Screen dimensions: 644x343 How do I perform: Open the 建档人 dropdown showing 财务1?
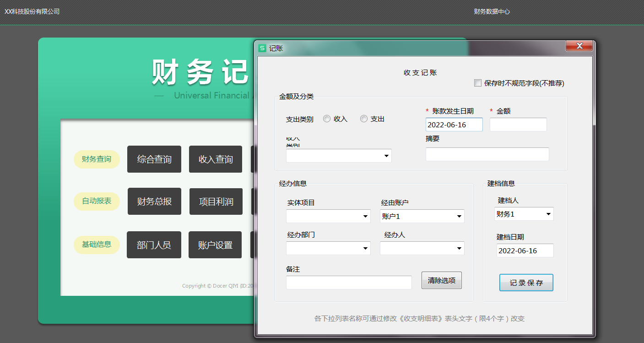click(x=548, y=214)
